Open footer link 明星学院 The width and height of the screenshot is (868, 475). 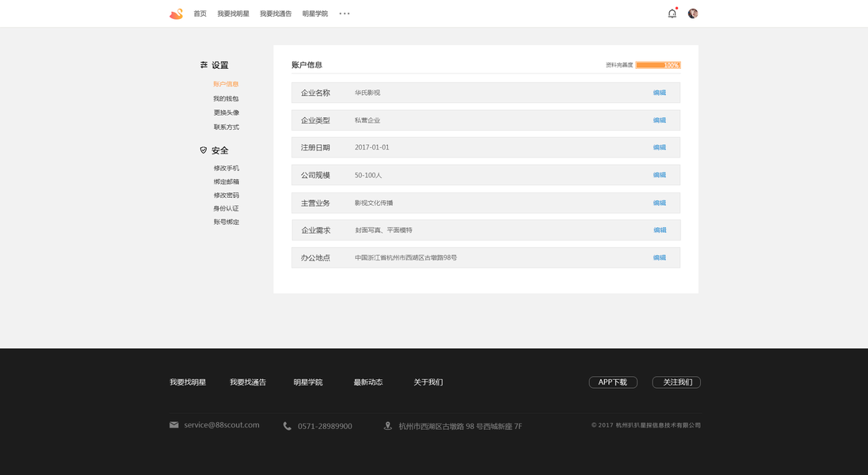point(308,382)
